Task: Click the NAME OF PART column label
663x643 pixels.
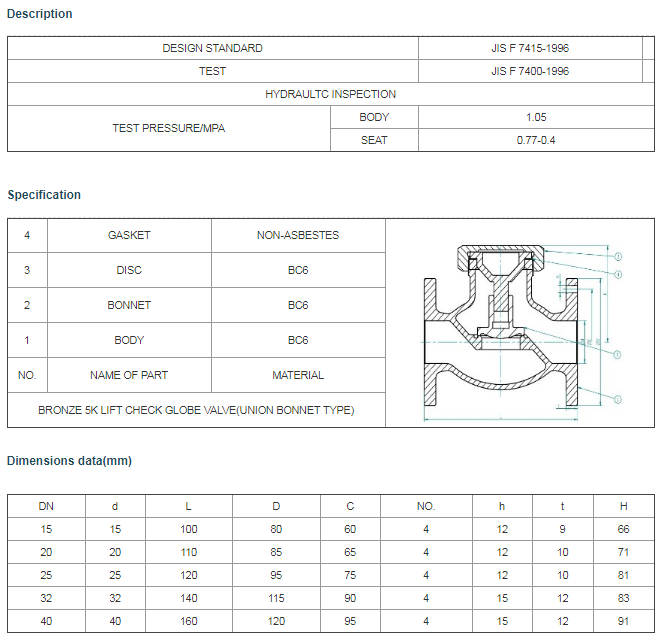Action: (129, 375)
